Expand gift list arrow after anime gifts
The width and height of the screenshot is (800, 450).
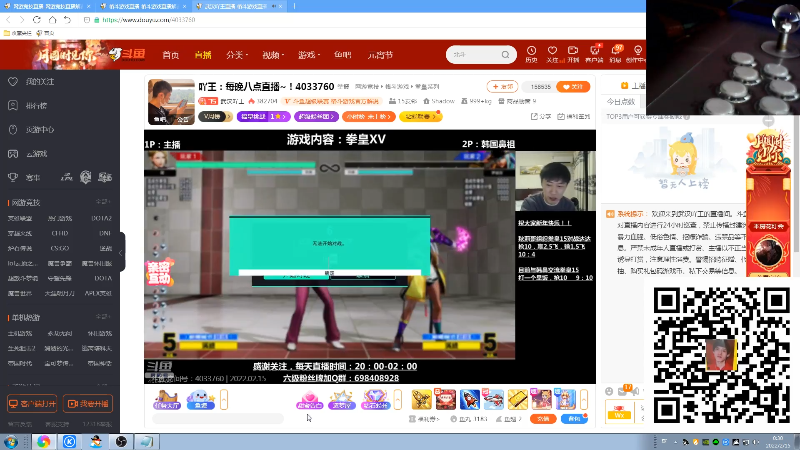tap(584, 399)
